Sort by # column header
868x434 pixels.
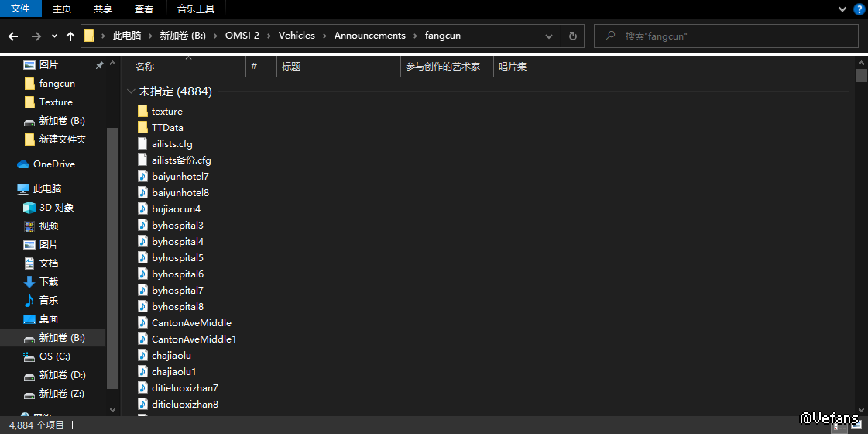pos(254,66)
